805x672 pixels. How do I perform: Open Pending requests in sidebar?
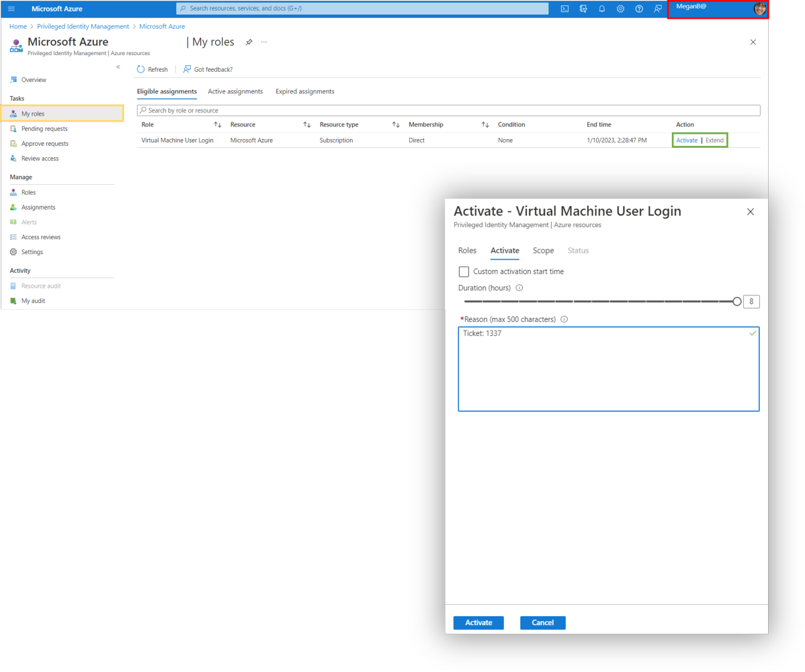pyautogui.click(x=44, y=128)
